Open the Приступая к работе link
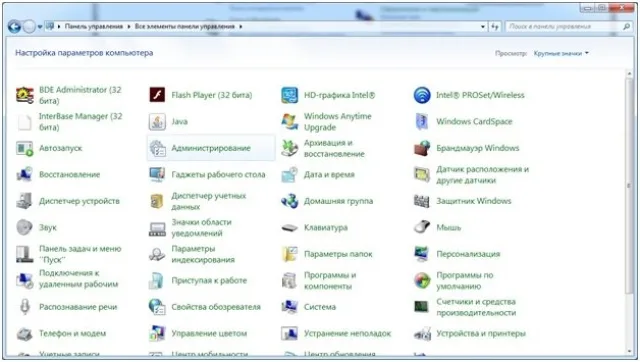Viewport: 640px width, 362px height. 209,280
